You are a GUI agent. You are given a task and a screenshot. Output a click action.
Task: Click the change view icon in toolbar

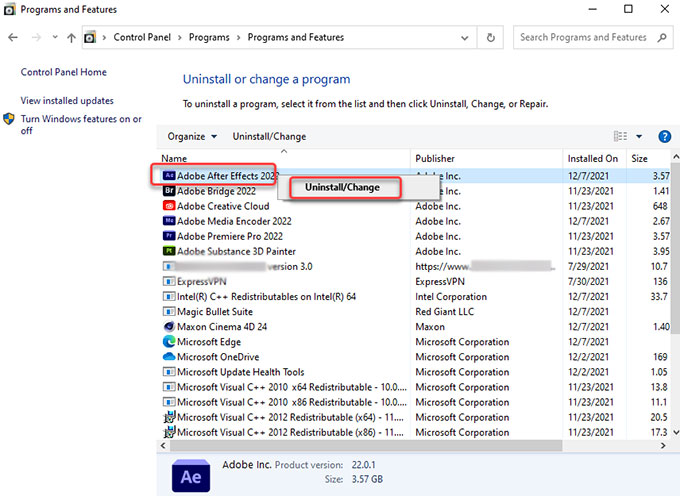coord(620,137)
